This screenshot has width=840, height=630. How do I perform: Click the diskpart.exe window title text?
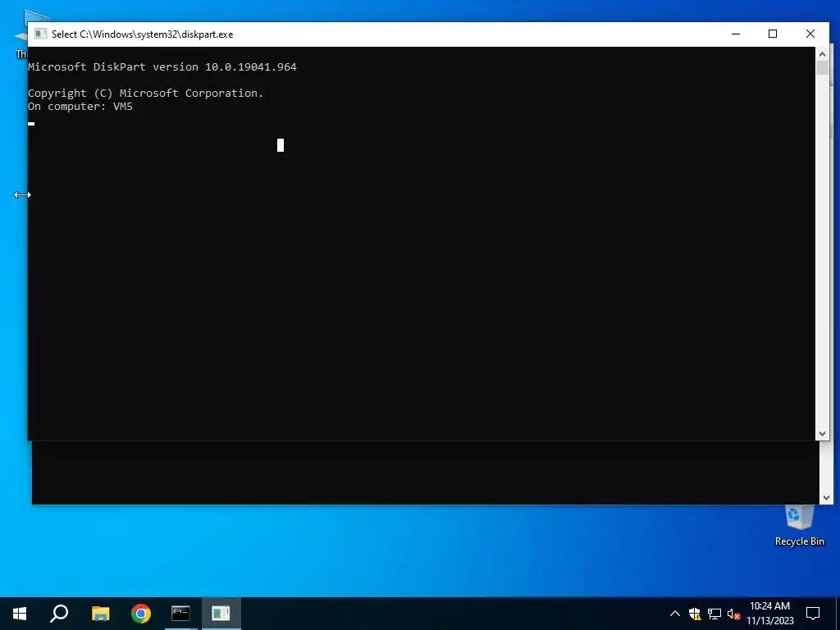click(143, 34)
